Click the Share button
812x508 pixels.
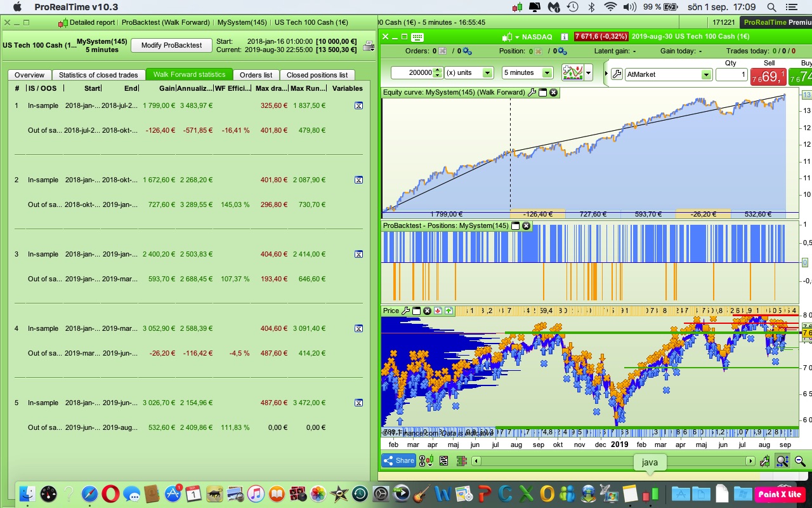pyautogui.click(x=398, y=461)
